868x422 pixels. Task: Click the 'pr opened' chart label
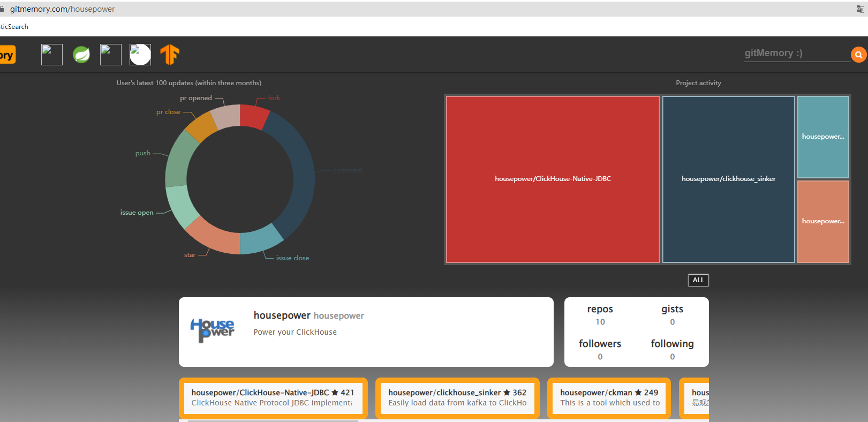(x=196, y=98)
